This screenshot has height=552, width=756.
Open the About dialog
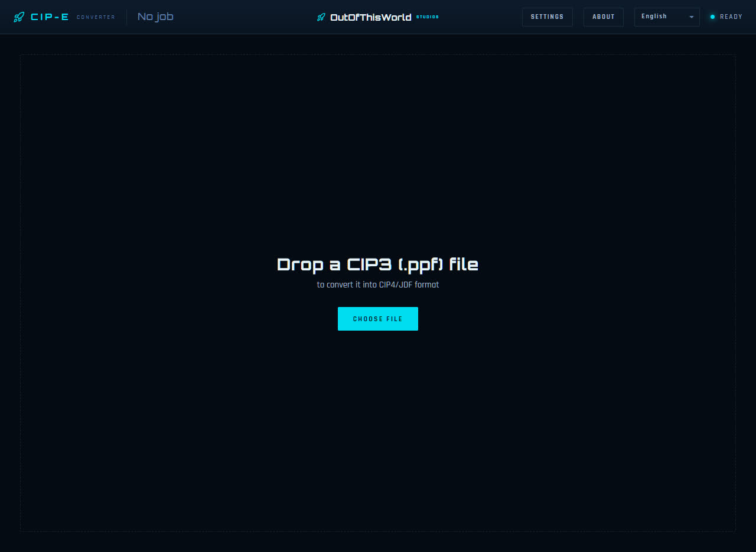[x=604, y=17]
